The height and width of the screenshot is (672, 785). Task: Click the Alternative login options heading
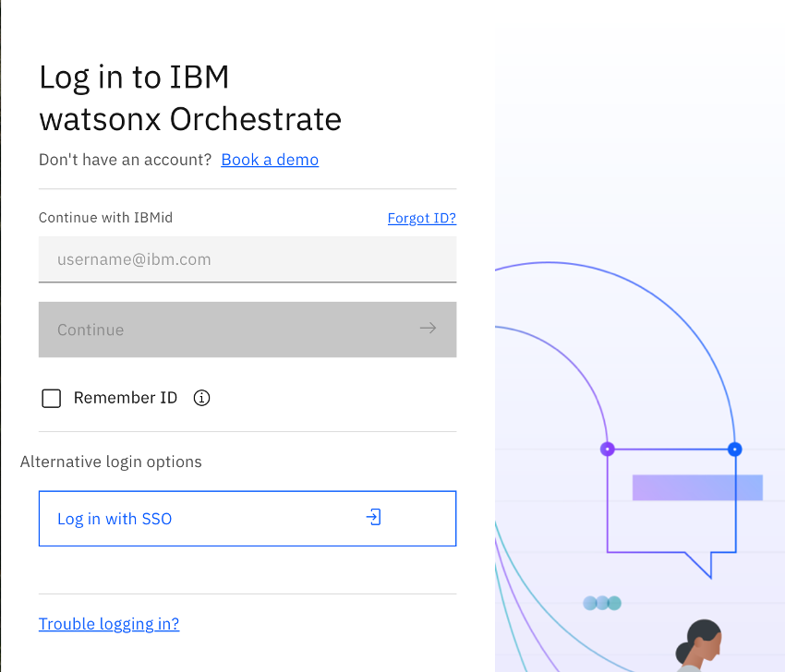(111, 462)
